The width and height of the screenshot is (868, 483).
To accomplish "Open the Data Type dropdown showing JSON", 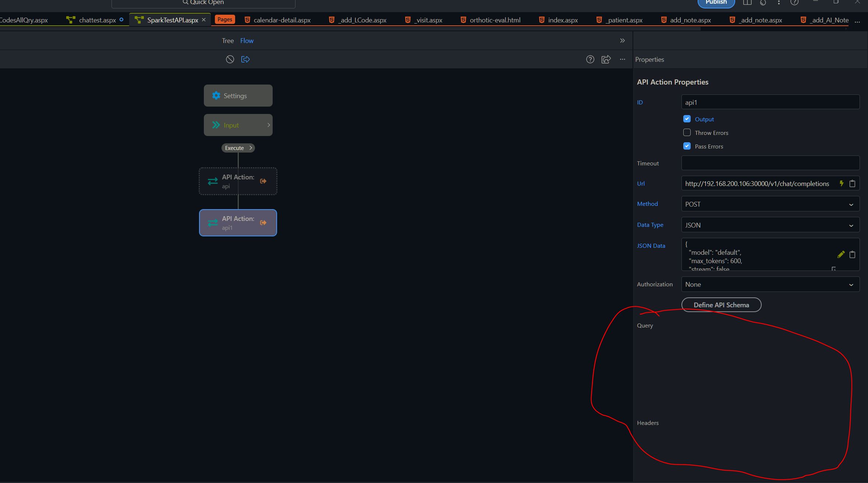I will pyautogui.click(x=770, y=225).
